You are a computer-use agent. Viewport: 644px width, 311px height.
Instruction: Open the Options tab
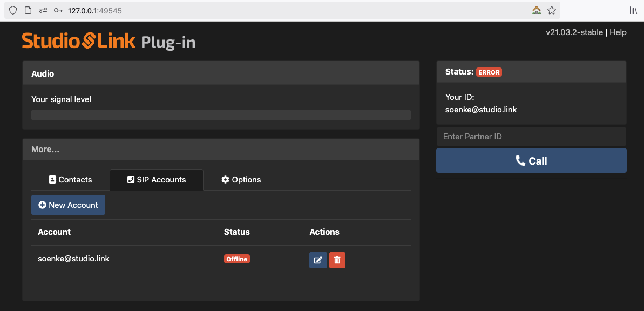pyautogui.click(x=241, y=180)
